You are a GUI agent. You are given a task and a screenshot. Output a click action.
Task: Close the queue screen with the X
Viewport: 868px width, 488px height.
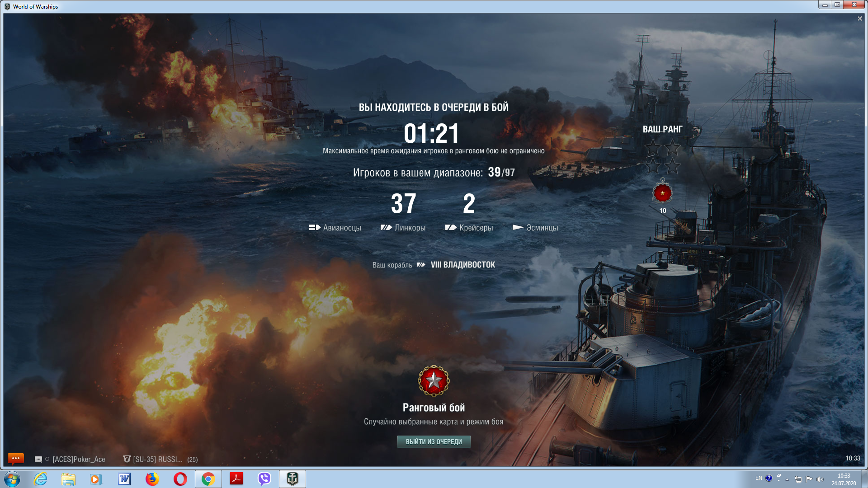859,19
